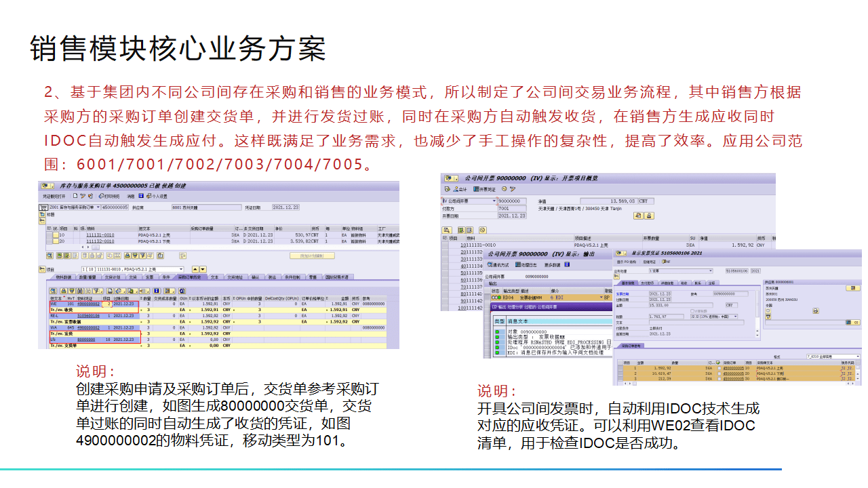868x488 pixels.
Task: Click sort descending icon in history toolbar
Action: pyautogui.click(x=72, y=291)
